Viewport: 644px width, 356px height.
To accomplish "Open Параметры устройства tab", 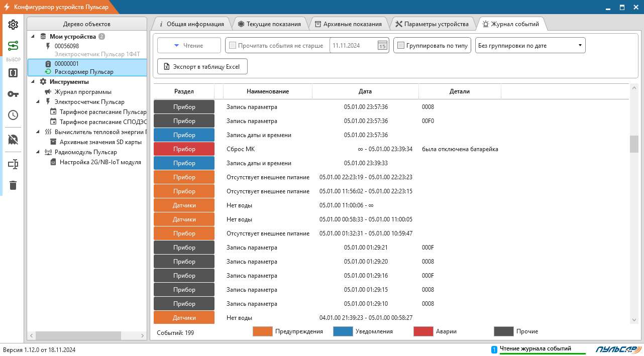I will point(433,24).
